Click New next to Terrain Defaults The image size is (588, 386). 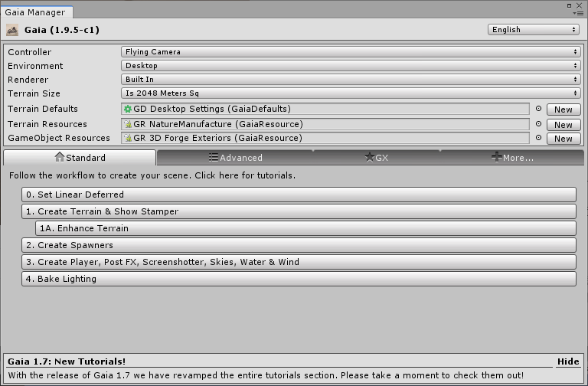click(563, 110)
